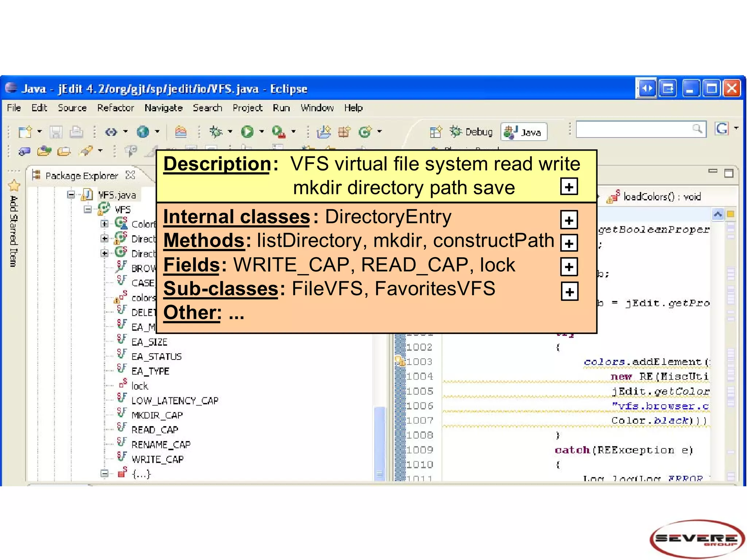The width and height of the screenshot is (747, 560).
Task: Click the Package Explorer view icon
Action: [36, 175]
